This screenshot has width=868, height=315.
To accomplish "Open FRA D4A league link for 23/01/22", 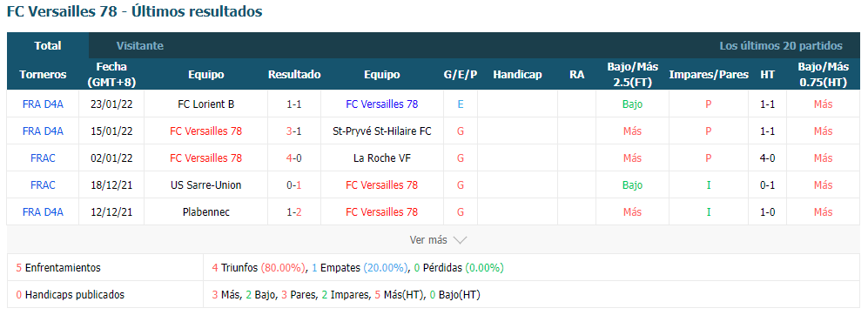I will pos(43,104).
